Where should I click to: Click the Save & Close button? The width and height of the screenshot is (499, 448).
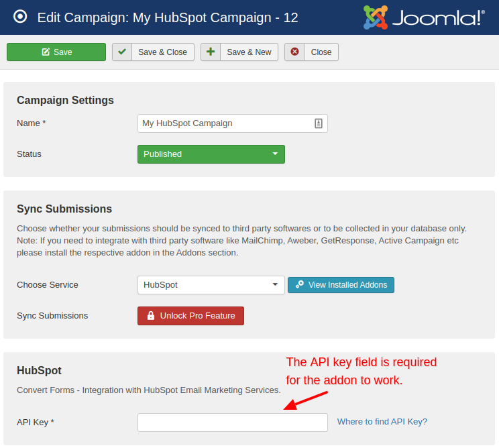[153, 52]
